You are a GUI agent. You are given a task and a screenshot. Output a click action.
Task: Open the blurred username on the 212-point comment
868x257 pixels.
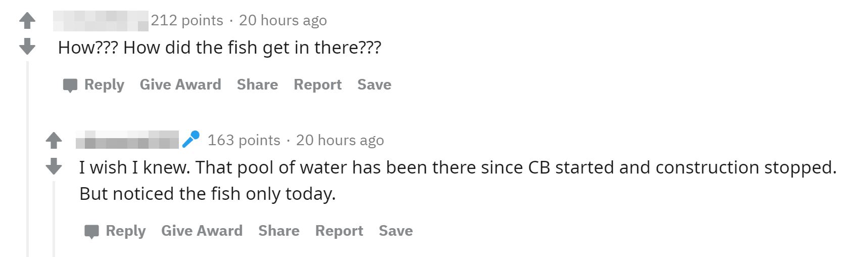pos(101,21)
